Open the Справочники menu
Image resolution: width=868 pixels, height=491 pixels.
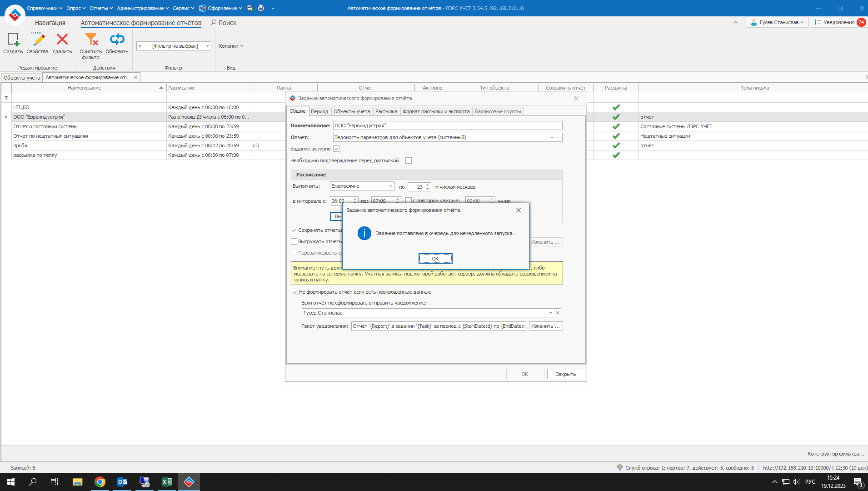[45, 8]
